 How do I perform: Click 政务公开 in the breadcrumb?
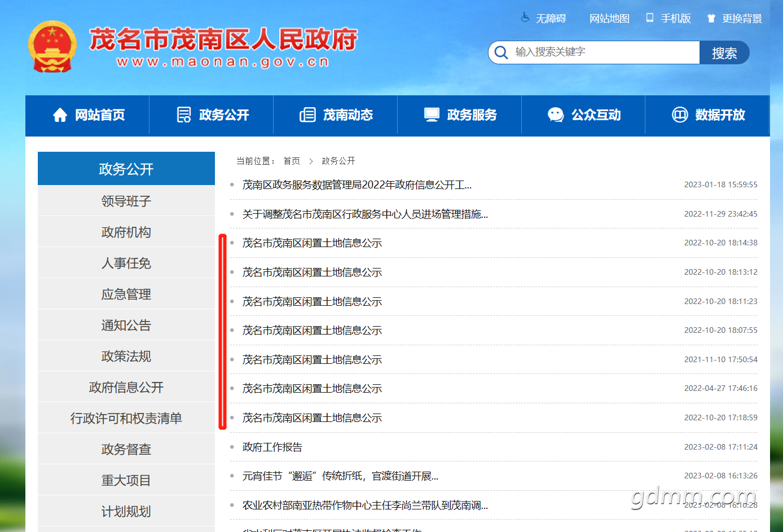tap(338, 161)
